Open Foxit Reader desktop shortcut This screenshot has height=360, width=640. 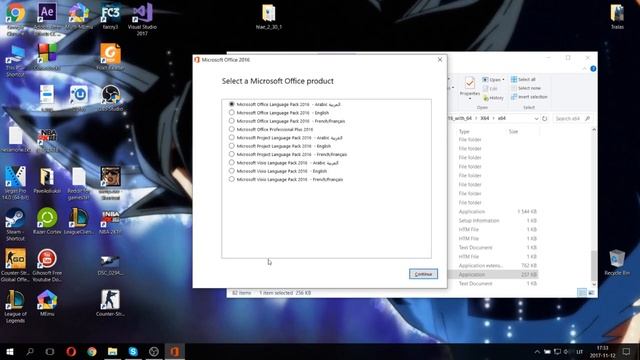point(111,56)
